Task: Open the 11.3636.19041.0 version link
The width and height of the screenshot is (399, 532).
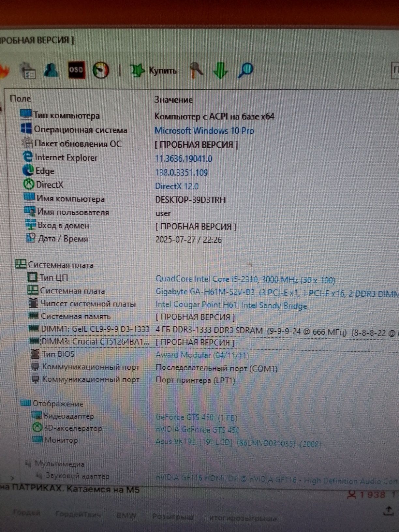Action: tap(184, 159)
